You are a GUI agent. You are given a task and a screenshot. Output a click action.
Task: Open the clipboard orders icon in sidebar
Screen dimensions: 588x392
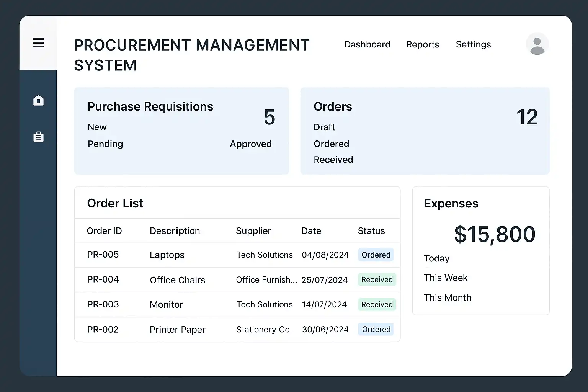[x=38, y=137]
